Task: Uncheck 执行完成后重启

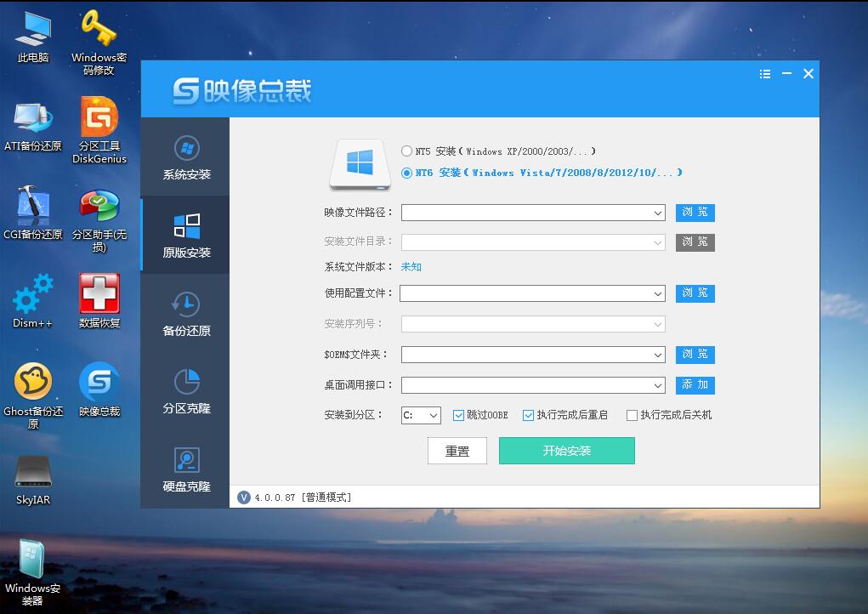Action: pos(529,415)
